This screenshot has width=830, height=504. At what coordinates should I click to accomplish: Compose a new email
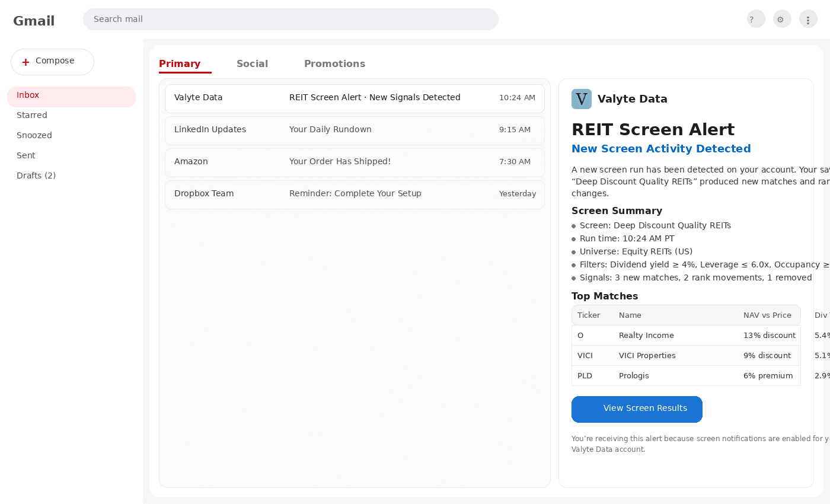[x=52, y=62]
